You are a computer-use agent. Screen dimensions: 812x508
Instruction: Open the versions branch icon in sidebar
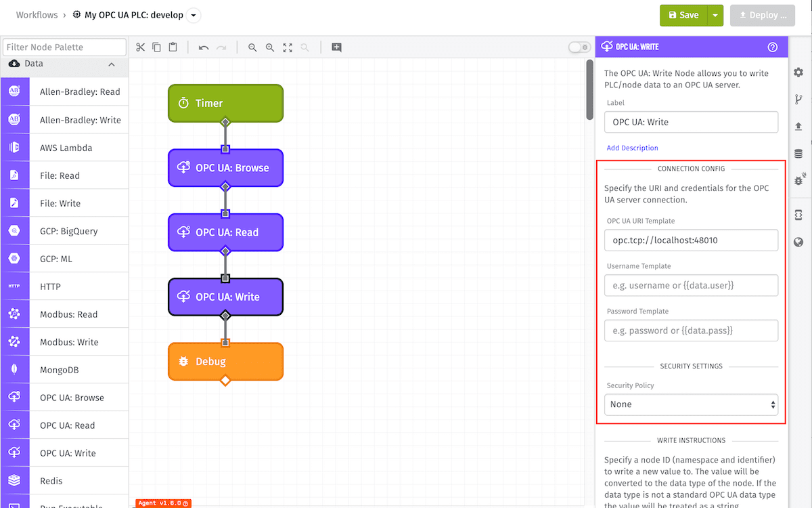pos(798,100)
